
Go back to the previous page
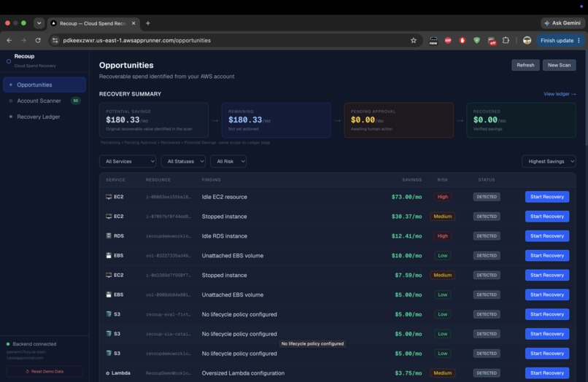(x=9, y=41)
